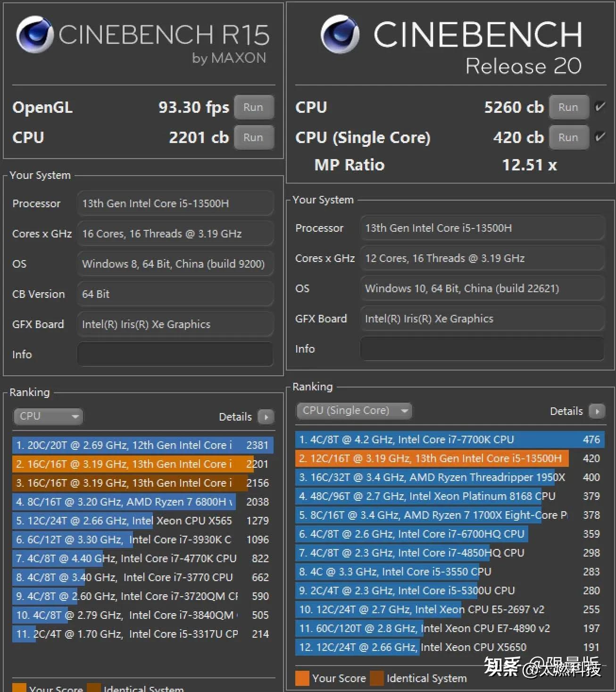
Task: Click the '16 Cores, 16 Threads @ 3.19 GHz' field
Action: click(175, 234)
